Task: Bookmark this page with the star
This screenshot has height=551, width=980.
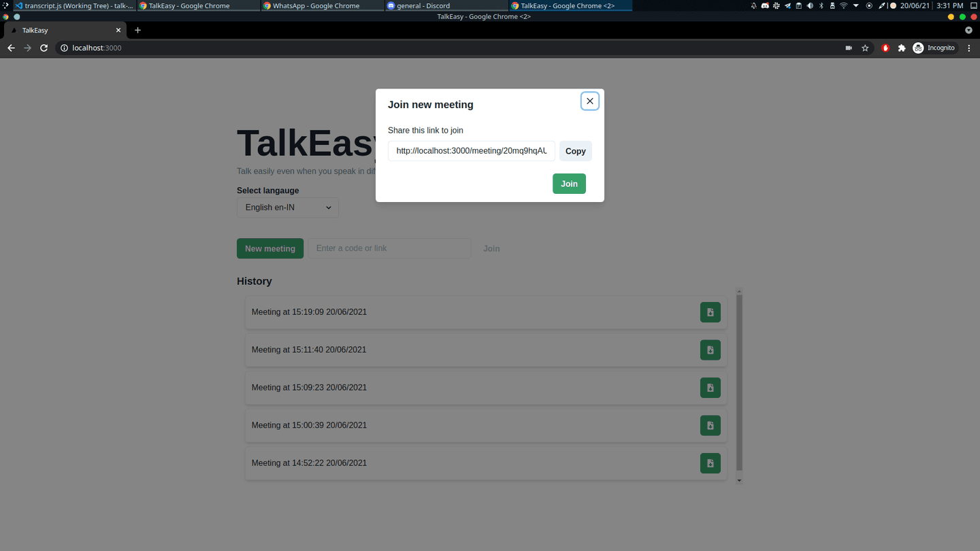Action: pos(865,48)
